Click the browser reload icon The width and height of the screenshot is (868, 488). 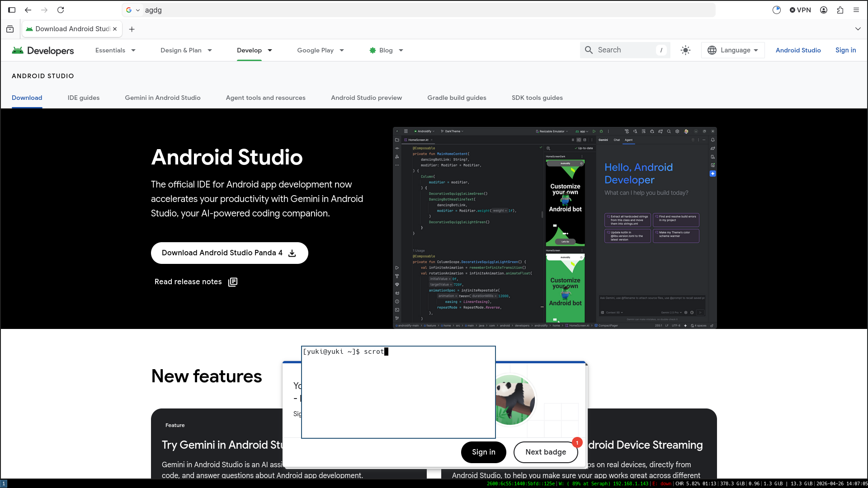(x=61, y=10)
